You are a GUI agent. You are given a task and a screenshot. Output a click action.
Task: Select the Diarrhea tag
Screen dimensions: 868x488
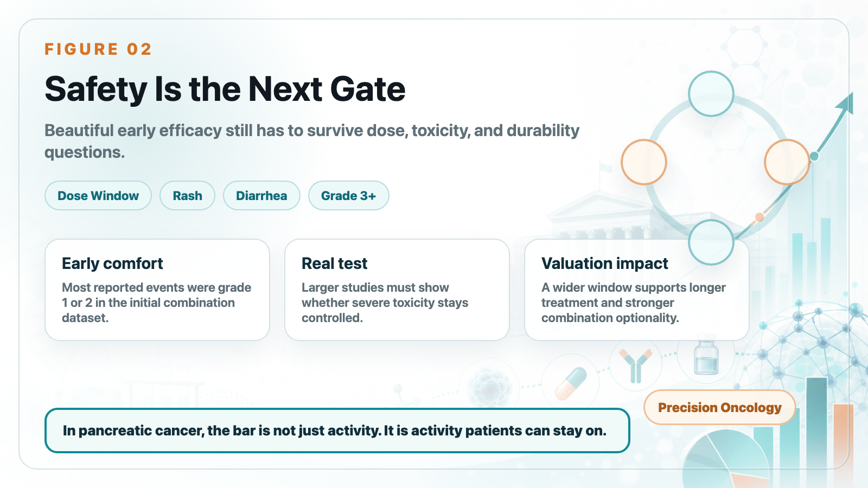point(261,196)
